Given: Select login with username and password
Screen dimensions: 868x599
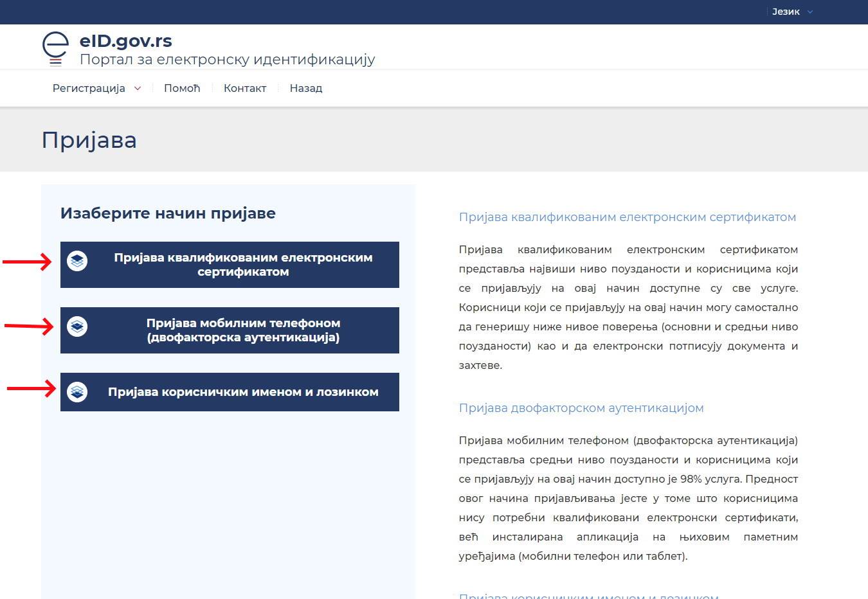Looking at the screenshot, I should point(230,391).
